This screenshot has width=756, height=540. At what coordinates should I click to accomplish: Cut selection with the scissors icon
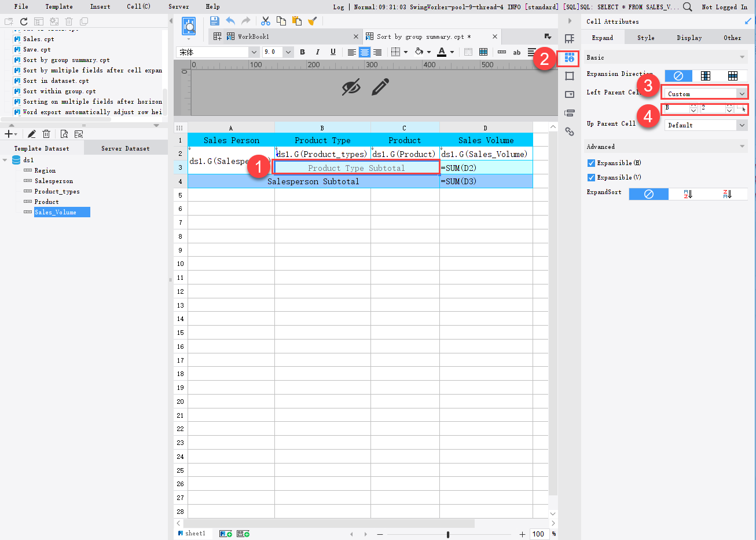click(x=266, y=21)
